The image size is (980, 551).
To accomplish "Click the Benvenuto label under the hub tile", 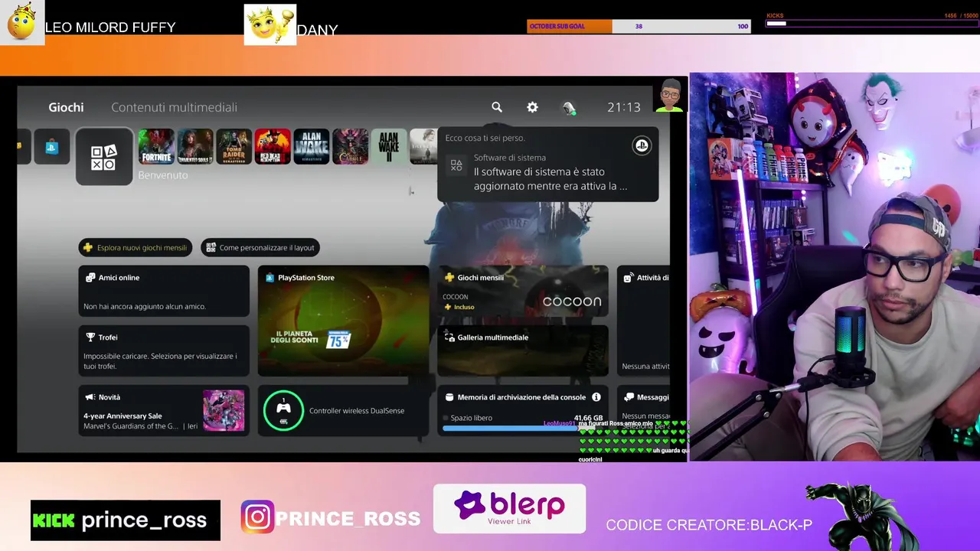I will [162, 175].
